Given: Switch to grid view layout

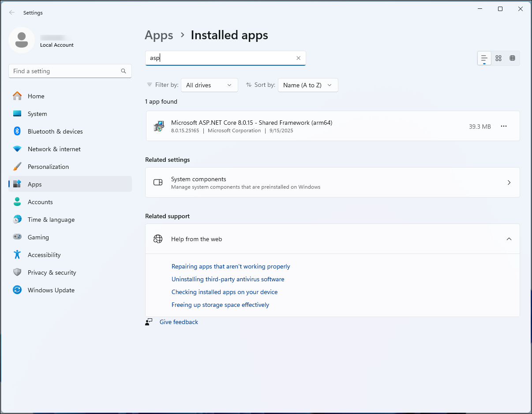Looking at the screenshot, I should pos(498,58).
